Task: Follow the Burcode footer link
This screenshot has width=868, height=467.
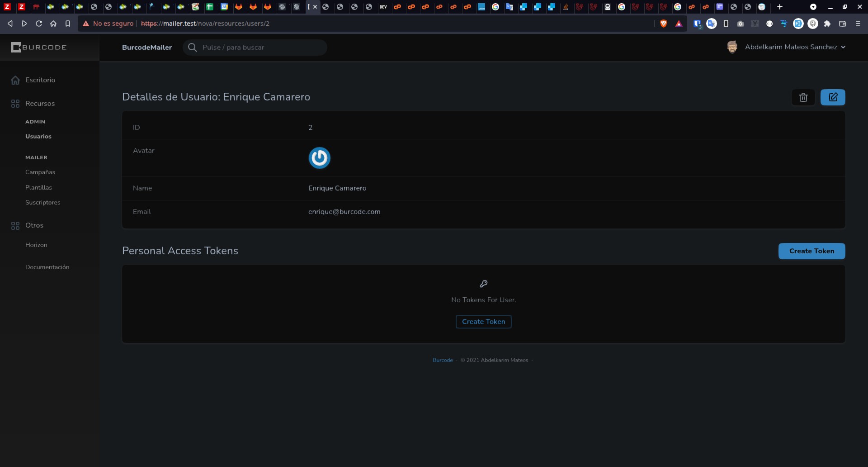Action: 443,360
